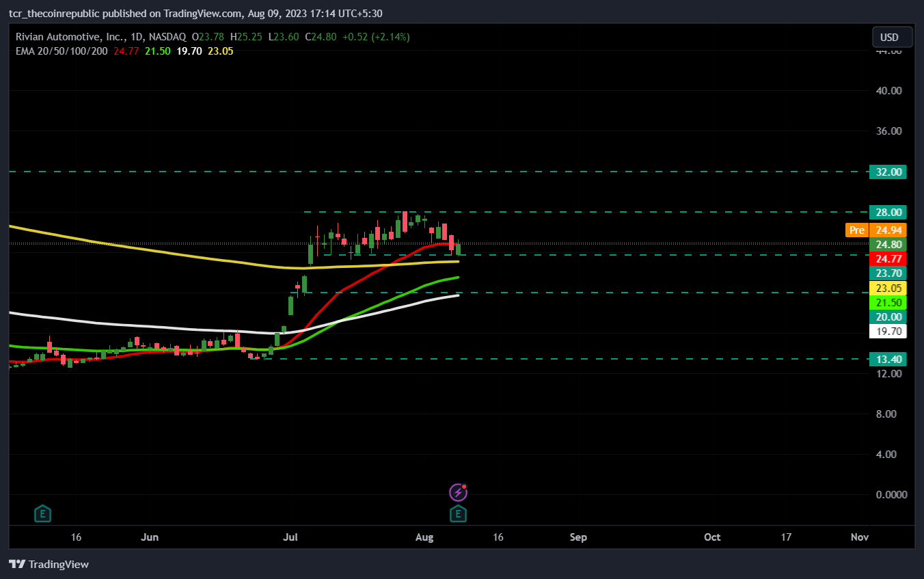This screenshot has width=924, height=579.
Task: Click the white 19.70 EMA label
Action: coord(888,332)
